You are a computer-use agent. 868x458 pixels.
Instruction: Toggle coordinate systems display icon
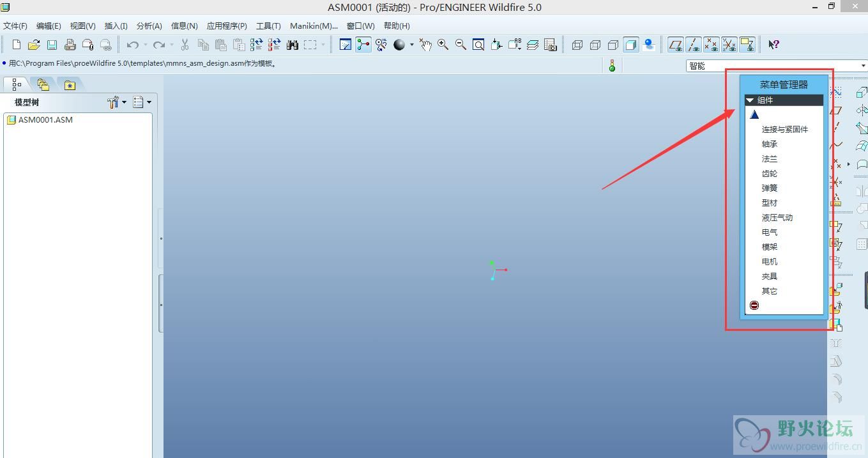point(729,45)
